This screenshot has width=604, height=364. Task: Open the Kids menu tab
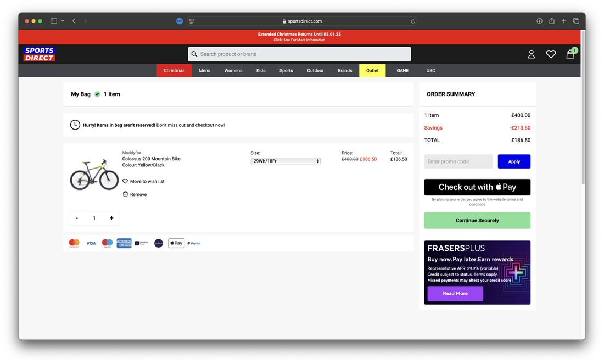[261, 70]
